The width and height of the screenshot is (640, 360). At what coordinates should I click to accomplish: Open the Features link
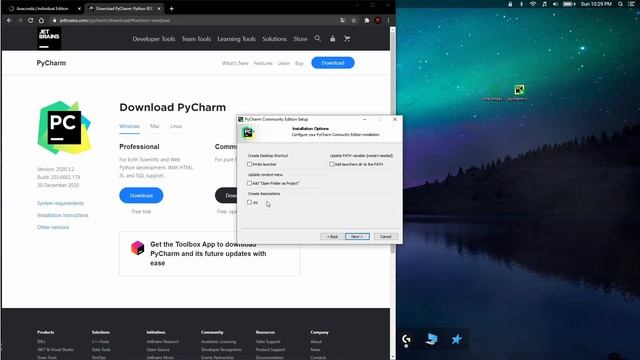(263, 63)
